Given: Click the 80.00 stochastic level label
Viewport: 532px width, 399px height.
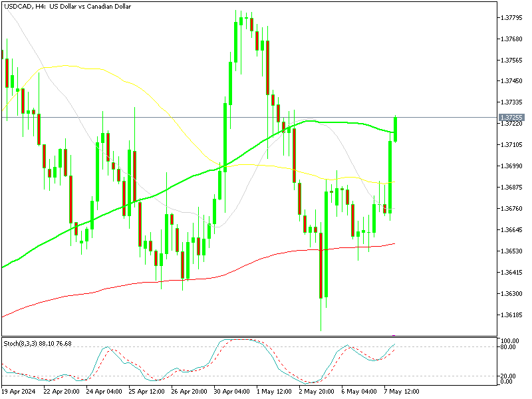Looking at the screenshot, I should (508, 347).
